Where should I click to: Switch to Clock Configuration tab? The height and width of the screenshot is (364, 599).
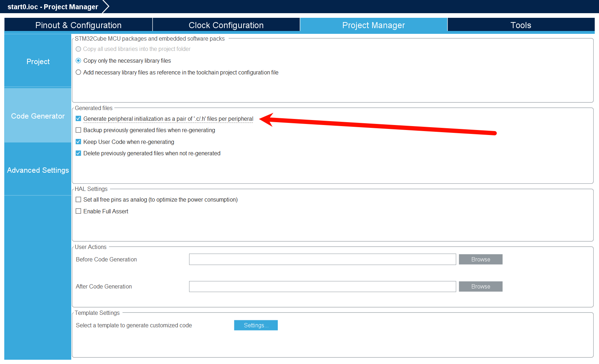(226, 25)
